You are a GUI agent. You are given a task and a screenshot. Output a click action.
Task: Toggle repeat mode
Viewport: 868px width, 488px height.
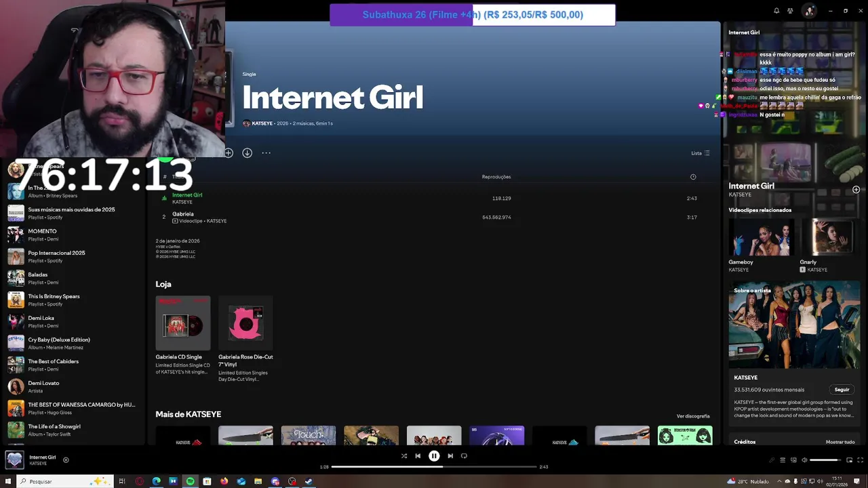coord(464,456)
